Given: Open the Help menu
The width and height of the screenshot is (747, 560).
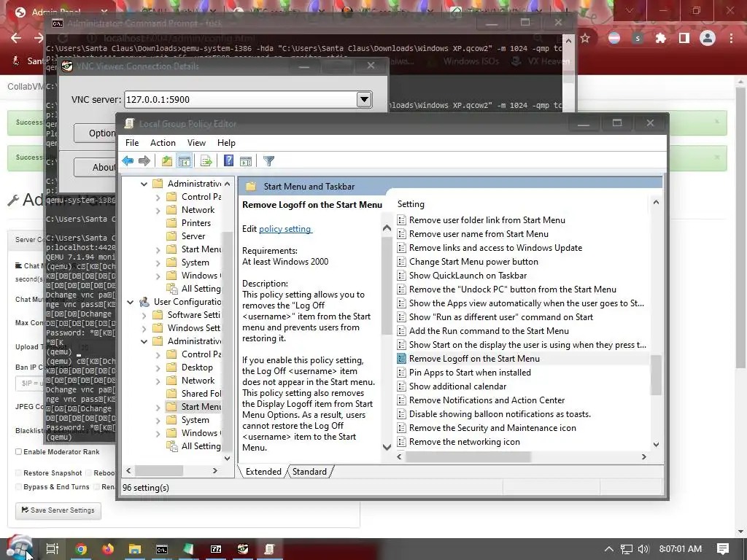Looking at the screenshot, I should [226, 143].
